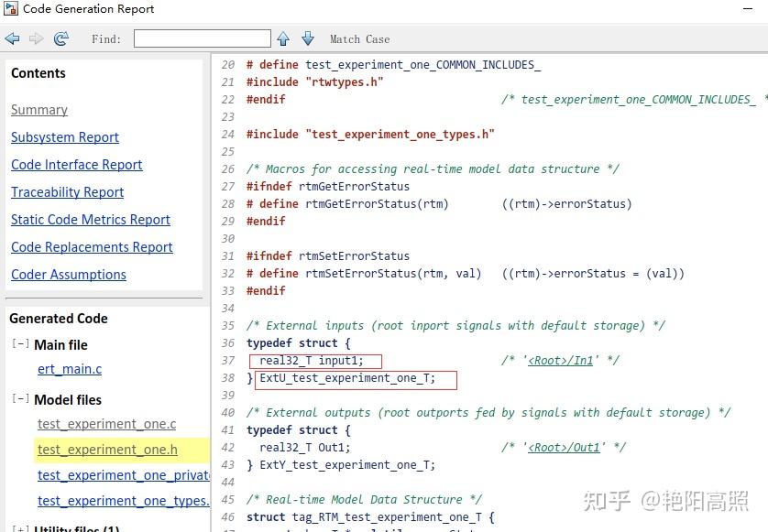Open the highlighted test_experiment_one.h file
The width and height of the screenshot is (768, 532).
[x=107, y=450]
